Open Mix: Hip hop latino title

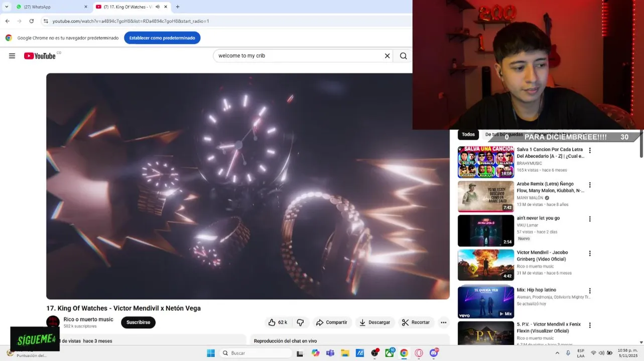click(x=537, y=290)
